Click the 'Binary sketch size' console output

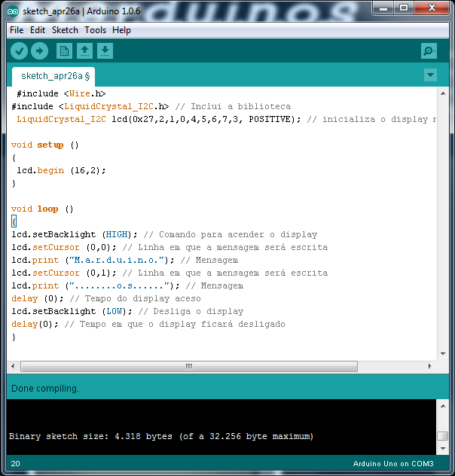(161, 436)
